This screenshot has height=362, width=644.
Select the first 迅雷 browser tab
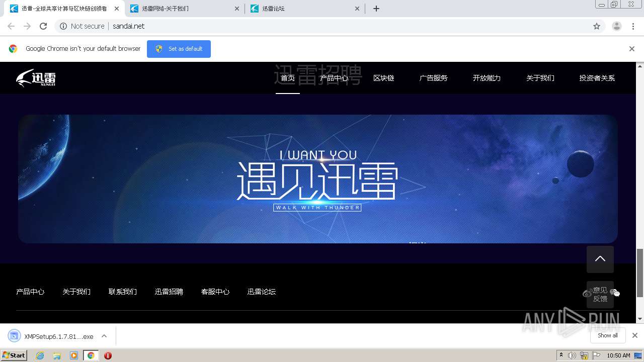tap(63, 9)
